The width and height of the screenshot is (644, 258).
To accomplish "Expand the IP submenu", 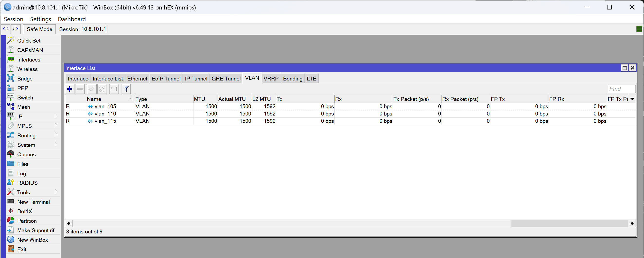I will point(20,116).
